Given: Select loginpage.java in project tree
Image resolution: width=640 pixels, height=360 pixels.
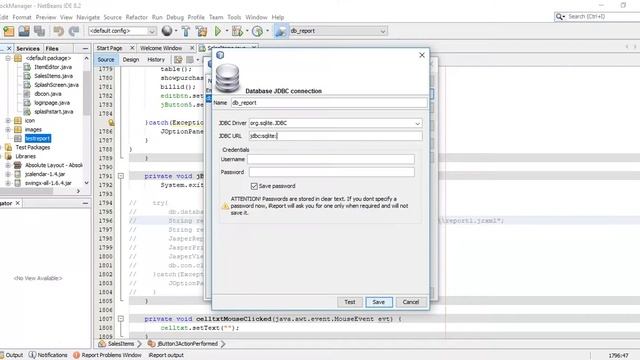Looking at the screenshot, I should [52, 103].
